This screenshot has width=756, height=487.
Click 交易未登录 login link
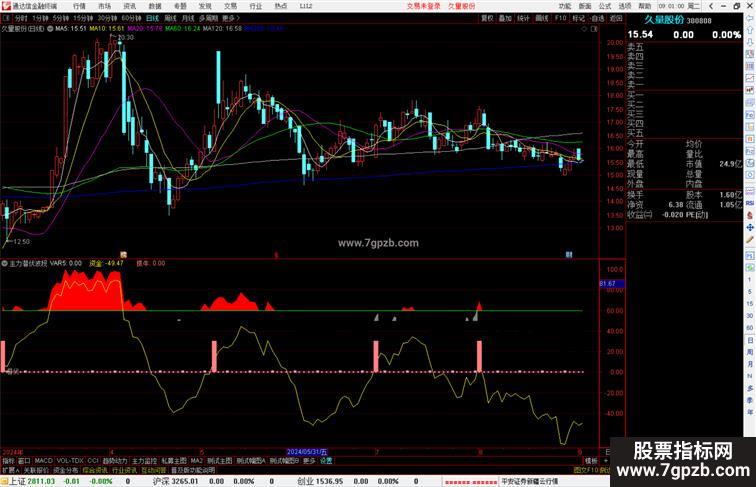423,6
